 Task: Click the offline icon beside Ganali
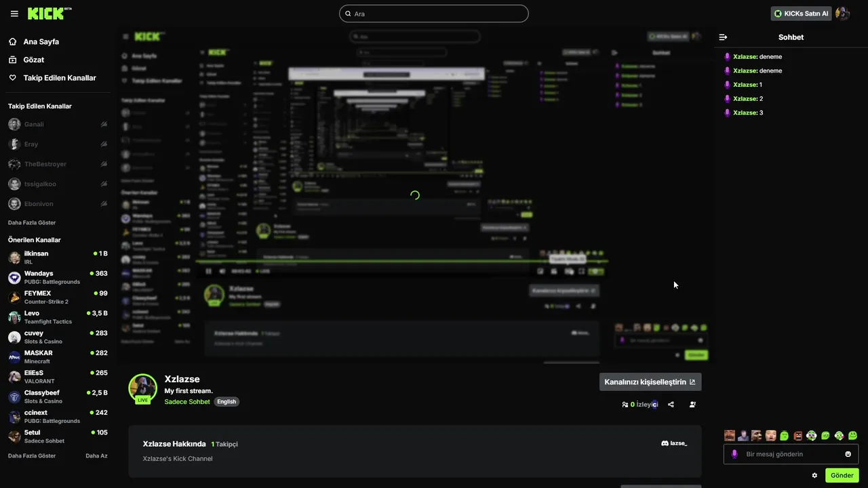[x=104, y=124]
